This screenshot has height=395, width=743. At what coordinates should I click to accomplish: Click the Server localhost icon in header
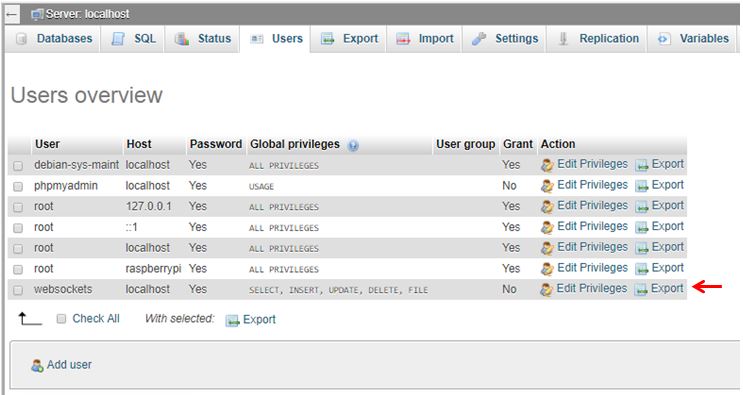37,14
